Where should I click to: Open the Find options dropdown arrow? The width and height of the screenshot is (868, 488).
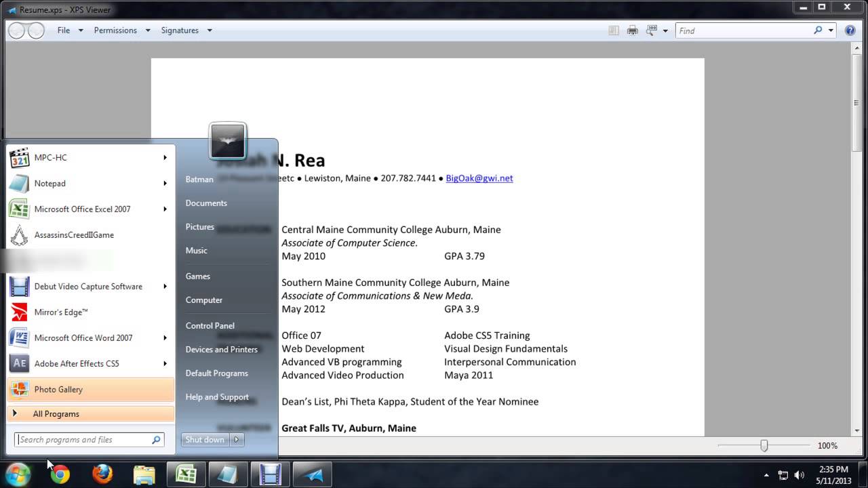point(831,30)
